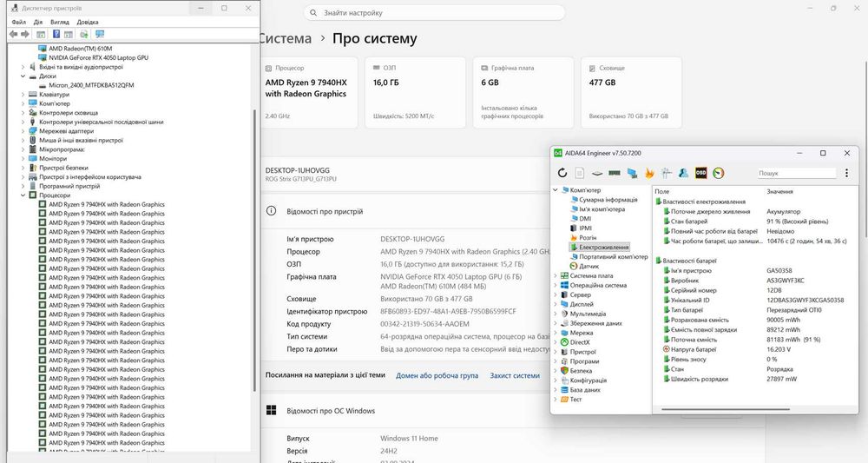Launch the disk benchmark icon in AIDA64
868x463 pixels.
pos(597,174)
